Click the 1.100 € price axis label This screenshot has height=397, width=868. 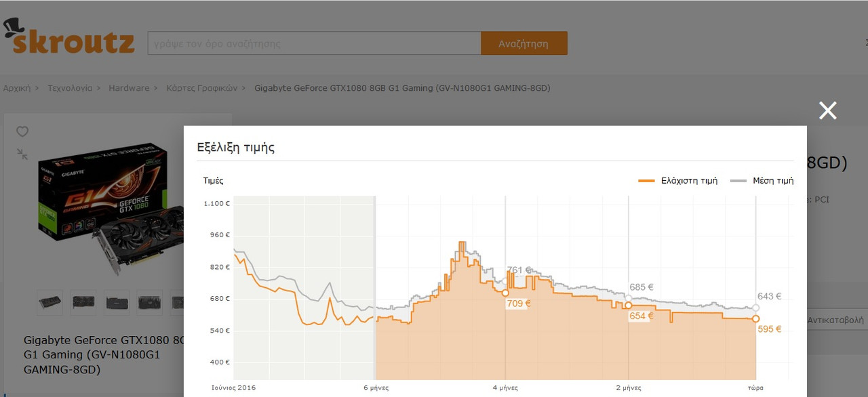click(217, 203)
